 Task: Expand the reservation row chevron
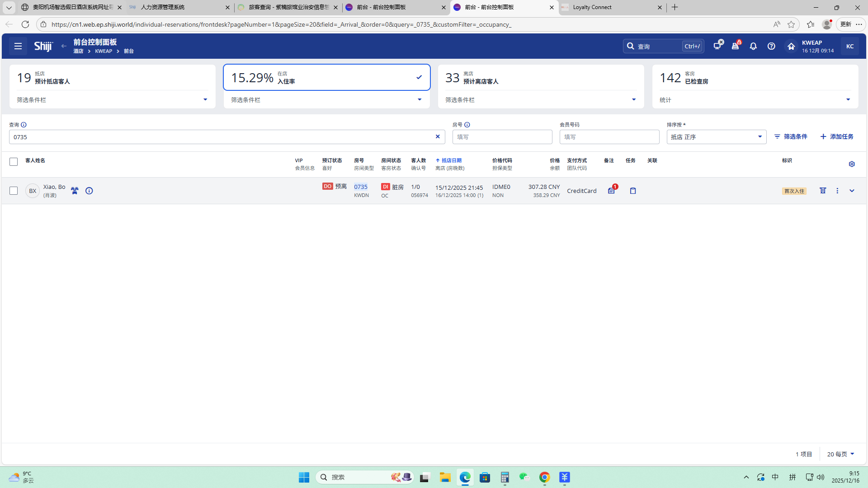coord(852,191)
